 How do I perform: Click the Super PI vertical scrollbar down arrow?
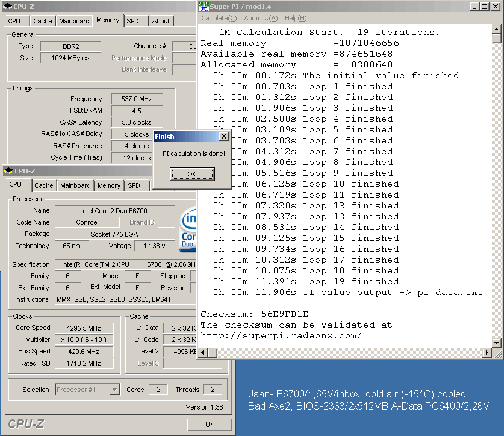(x=497, y=343)
